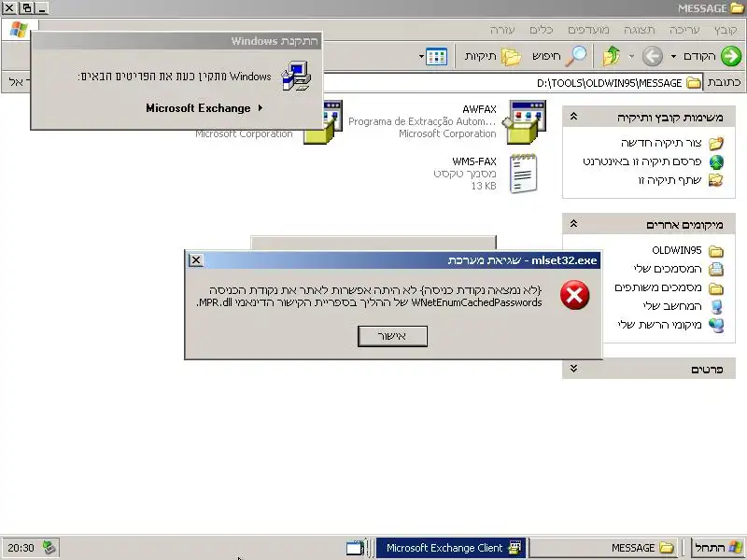
Task: Collapse the File and Folder Tasks (משימות קובץ ותיקיה) section
Action: [574, 116]
